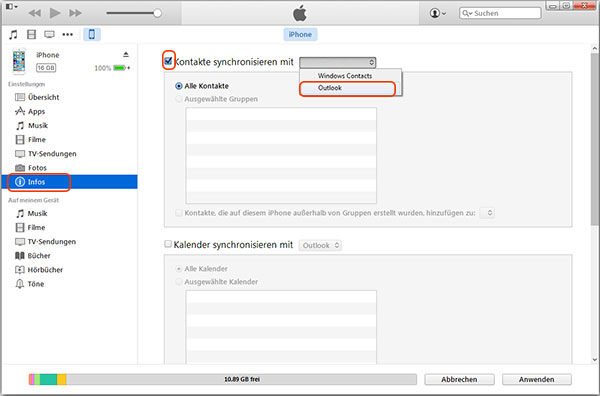600x396 pixels.
Task: Open the hinzufügen zu group dropdown
Action: (x=487, y=213)
